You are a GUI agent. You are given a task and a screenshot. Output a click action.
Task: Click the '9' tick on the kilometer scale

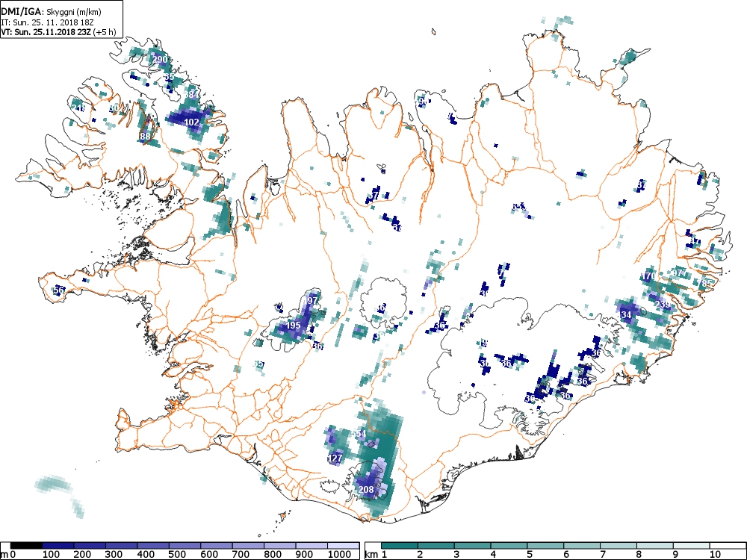(x=675, y=555)
